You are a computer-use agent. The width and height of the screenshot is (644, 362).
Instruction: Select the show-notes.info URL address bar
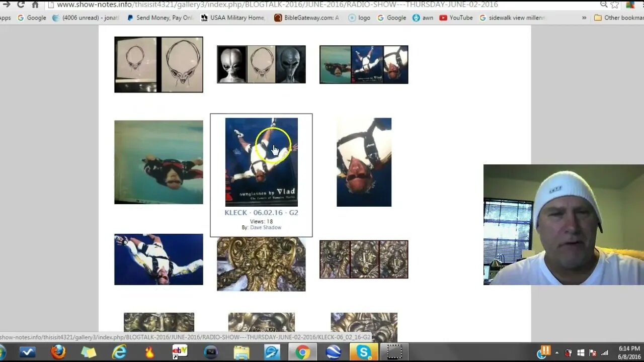coord(322,5)
